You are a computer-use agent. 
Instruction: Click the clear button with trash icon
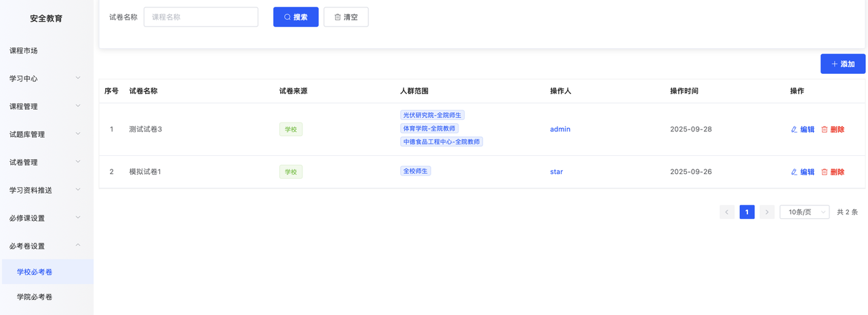point(346,17)
